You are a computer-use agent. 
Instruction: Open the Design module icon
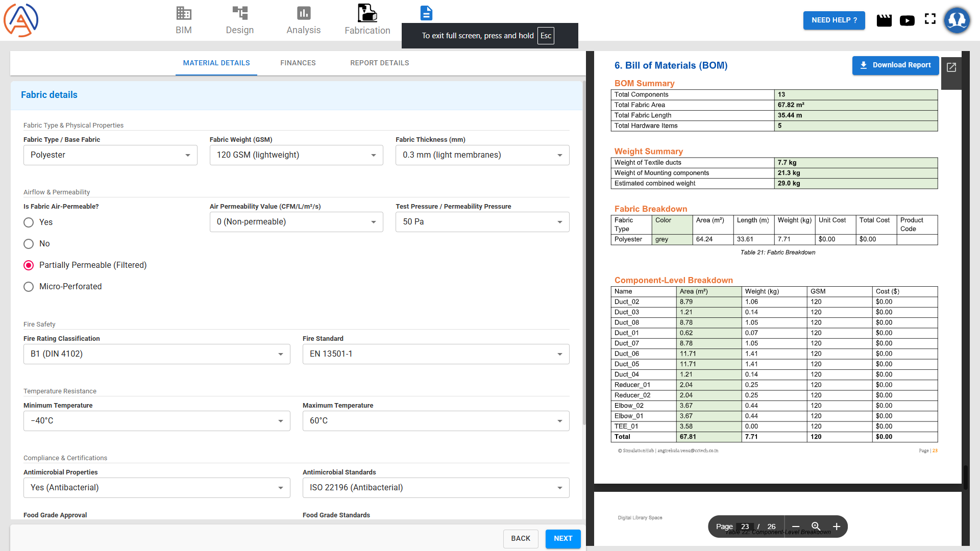coord(239,20)
